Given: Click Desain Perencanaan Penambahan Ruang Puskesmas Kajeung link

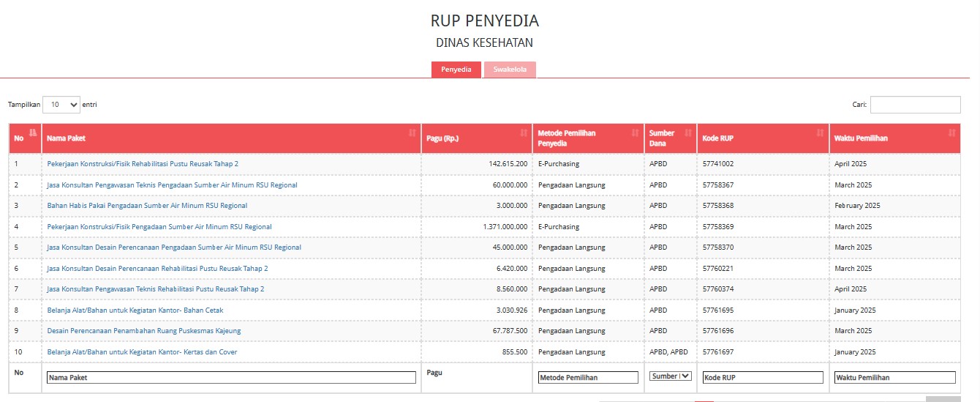Looking at the screenshot, I should (x=144, y=331).
